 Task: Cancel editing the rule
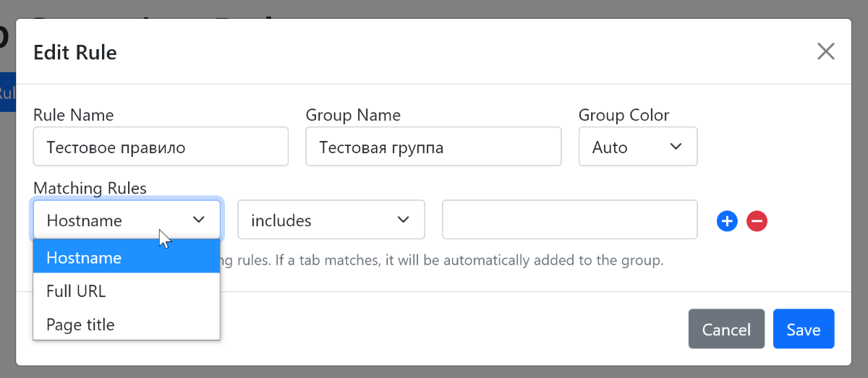click(726, 329)
